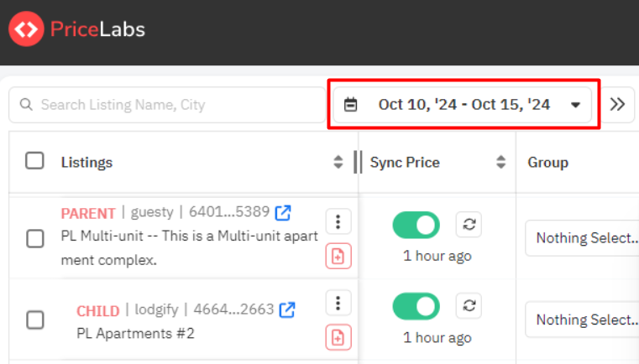Click the PL Multi-unit listing description
Image resolution: width=639 pixels, height=364 pixels.
point(190,247)
